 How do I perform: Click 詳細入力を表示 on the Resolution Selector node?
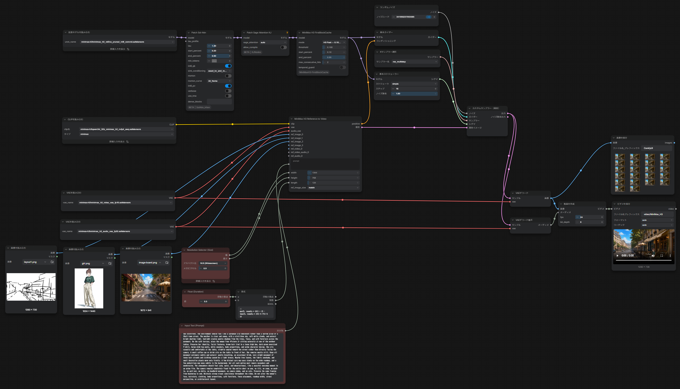(205, 281)
